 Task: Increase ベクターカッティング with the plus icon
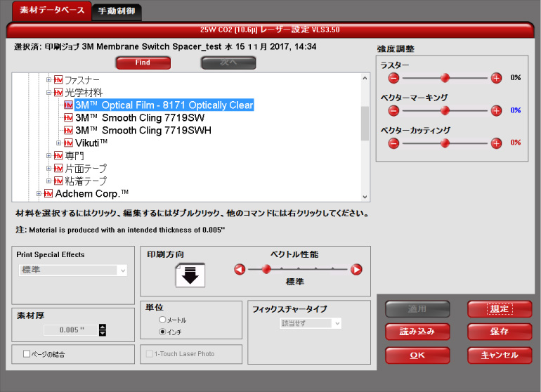(x=496, y=143)
